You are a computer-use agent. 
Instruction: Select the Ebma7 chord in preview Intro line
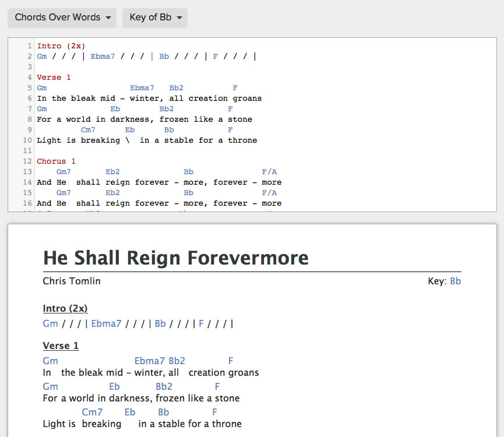click(x=106, y=323)
